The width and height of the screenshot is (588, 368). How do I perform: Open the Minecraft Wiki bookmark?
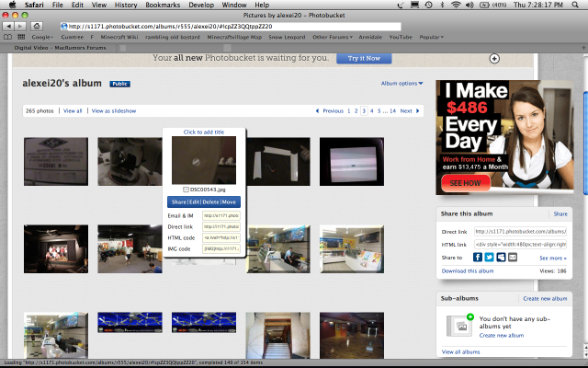coord(119,37)
